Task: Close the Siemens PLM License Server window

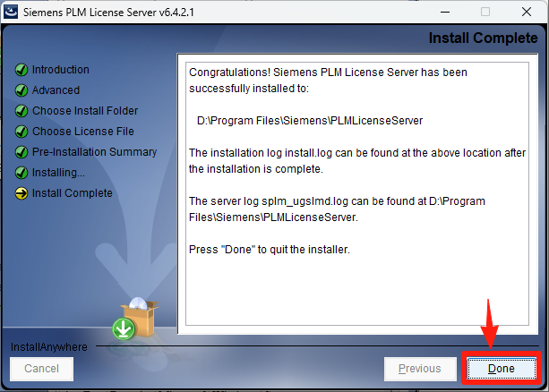Action: coord(527,12)
